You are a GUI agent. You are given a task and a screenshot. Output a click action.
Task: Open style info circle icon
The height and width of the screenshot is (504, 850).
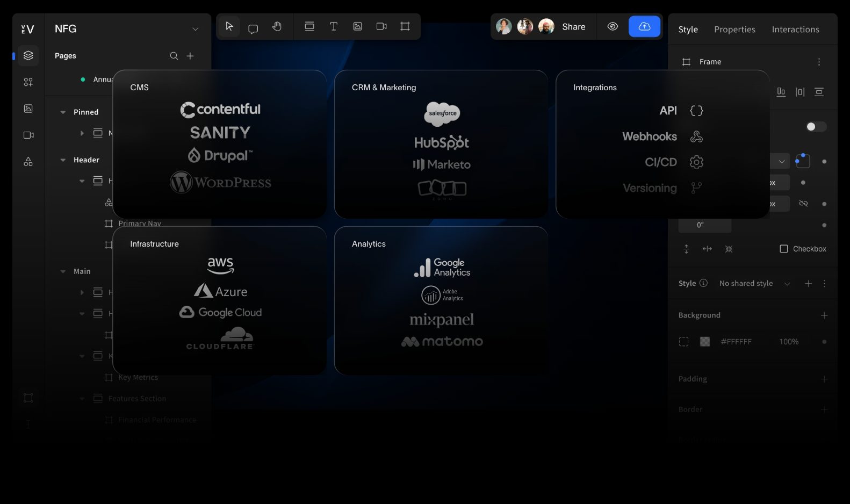tap(704, 283)
